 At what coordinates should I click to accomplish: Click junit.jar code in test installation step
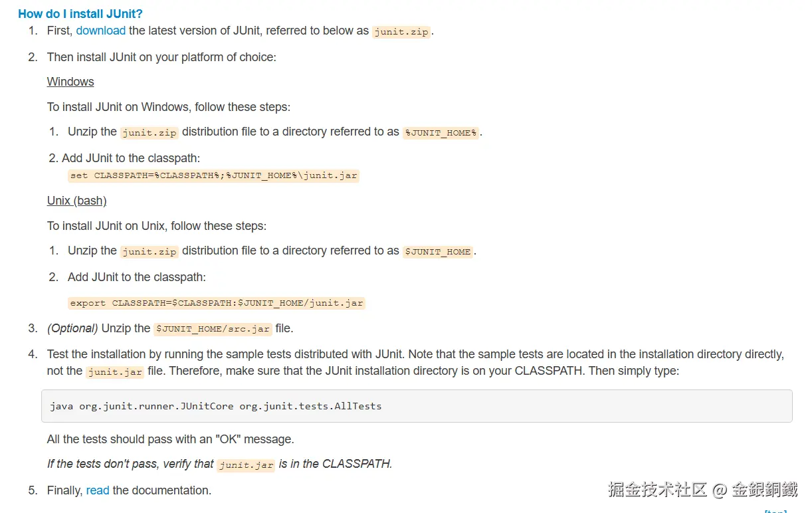click(x=115, y=372)
